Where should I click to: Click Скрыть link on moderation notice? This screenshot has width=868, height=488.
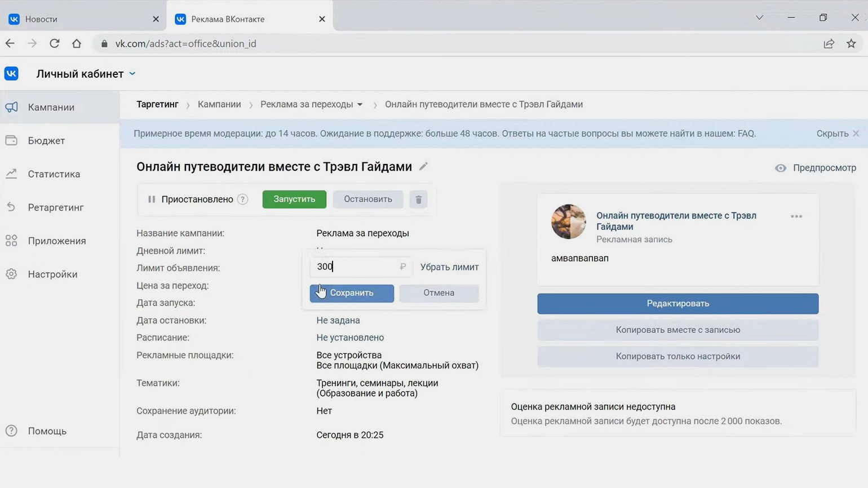[x=832, y=134]
